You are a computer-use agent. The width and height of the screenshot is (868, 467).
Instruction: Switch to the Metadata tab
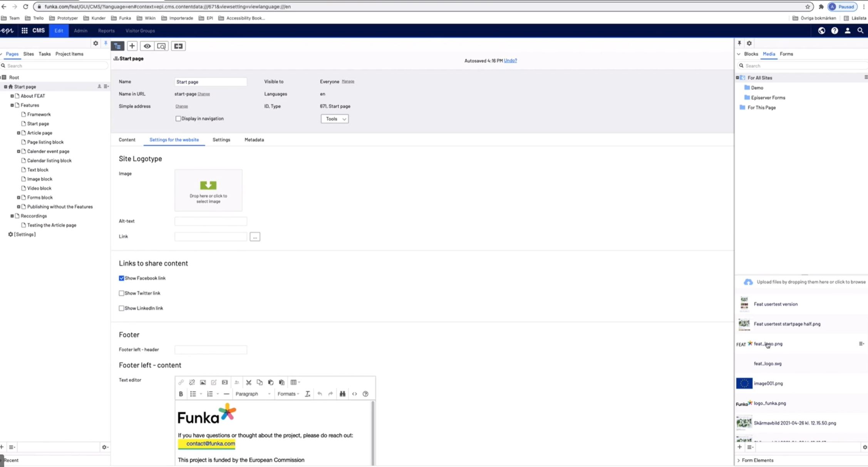[x=254, y=140]
